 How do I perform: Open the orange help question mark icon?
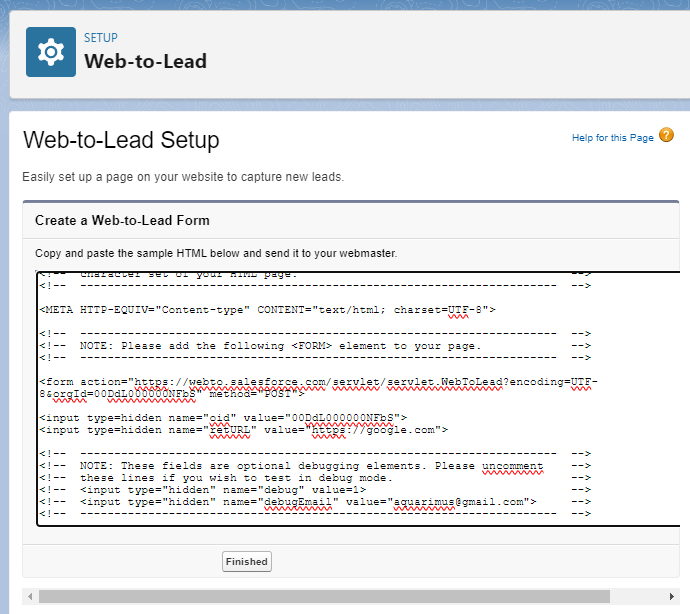tap(666, 135)
